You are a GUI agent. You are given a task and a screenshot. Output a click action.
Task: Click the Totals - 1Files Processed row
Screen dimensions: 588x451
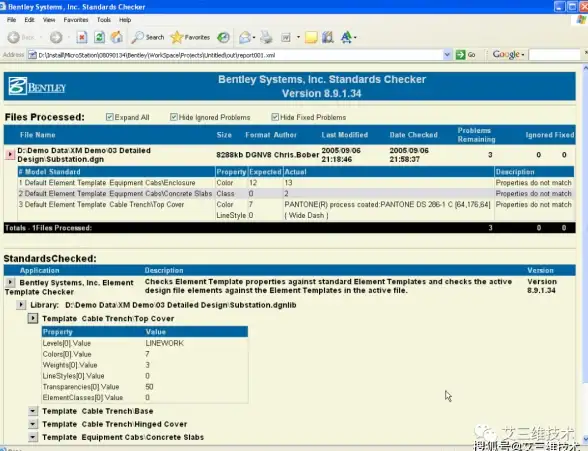click(290, 228)
